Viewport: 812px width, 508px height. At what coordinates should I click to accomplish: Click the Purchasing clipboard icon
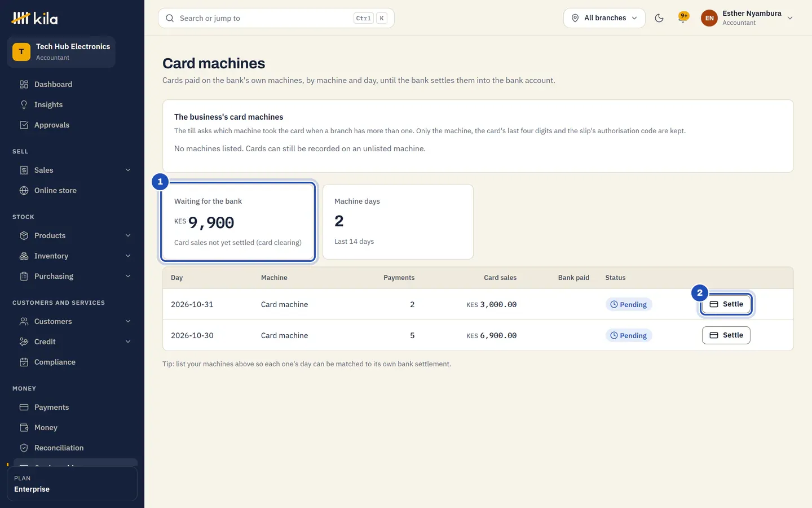24,276
